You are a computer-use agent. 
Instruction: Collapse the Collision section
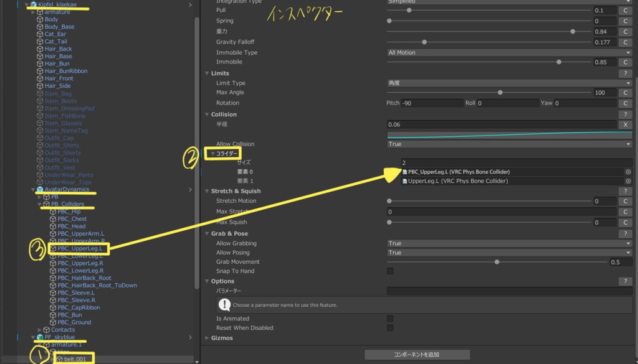point(207,114)
